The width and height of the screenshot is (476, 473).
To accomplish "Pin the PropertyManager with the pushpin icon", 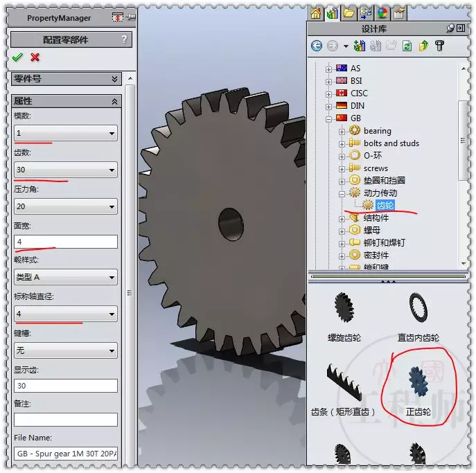I will pyautogui.click(x=131, y=17).
